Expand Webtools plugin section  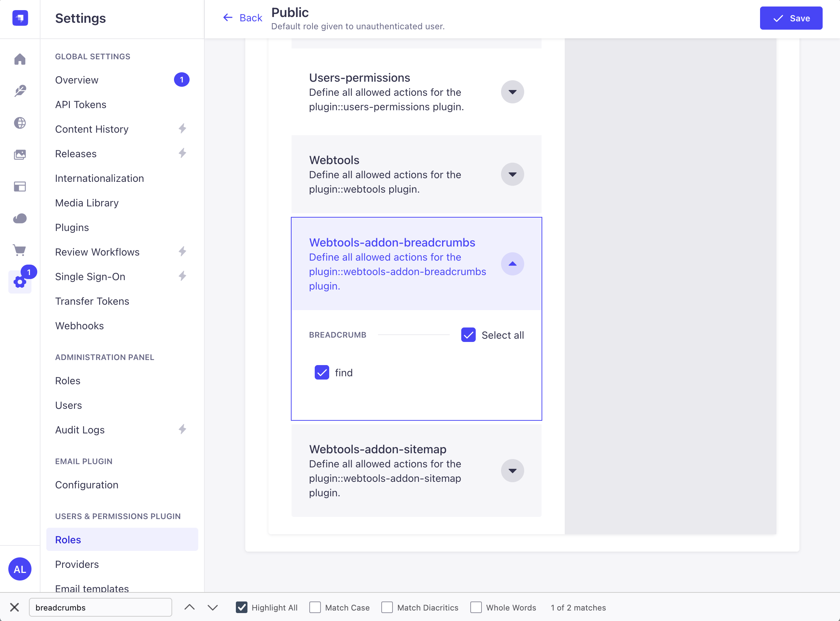click(x=512, y=175)
